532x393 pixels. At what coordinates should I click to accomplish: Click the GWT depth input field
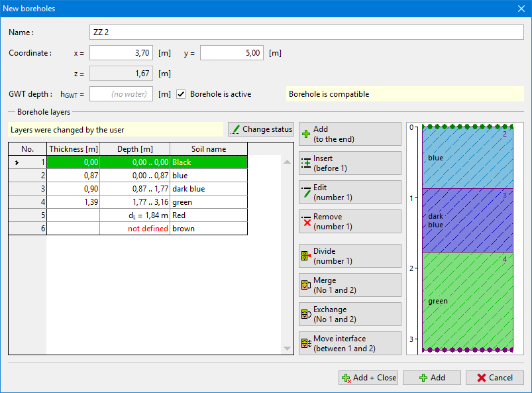tap(121, 94)
